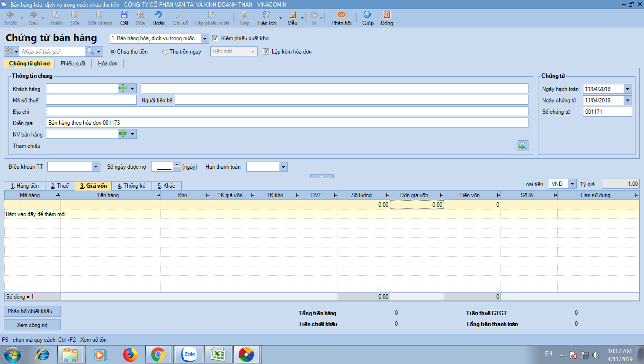Select the Thu tiền ngay radio button

[165, 52]
